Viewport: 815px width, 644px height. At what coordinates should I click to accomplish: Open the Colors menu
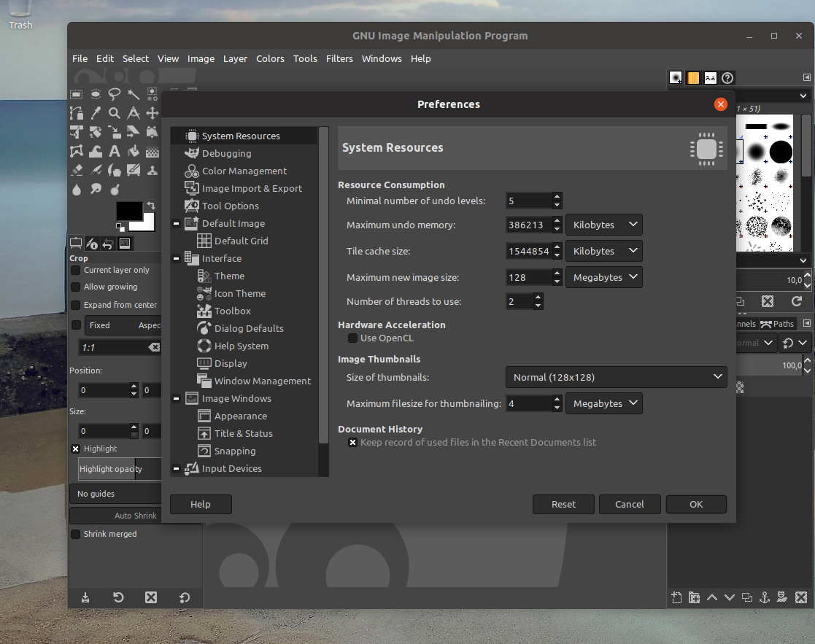tap(270, 58)
